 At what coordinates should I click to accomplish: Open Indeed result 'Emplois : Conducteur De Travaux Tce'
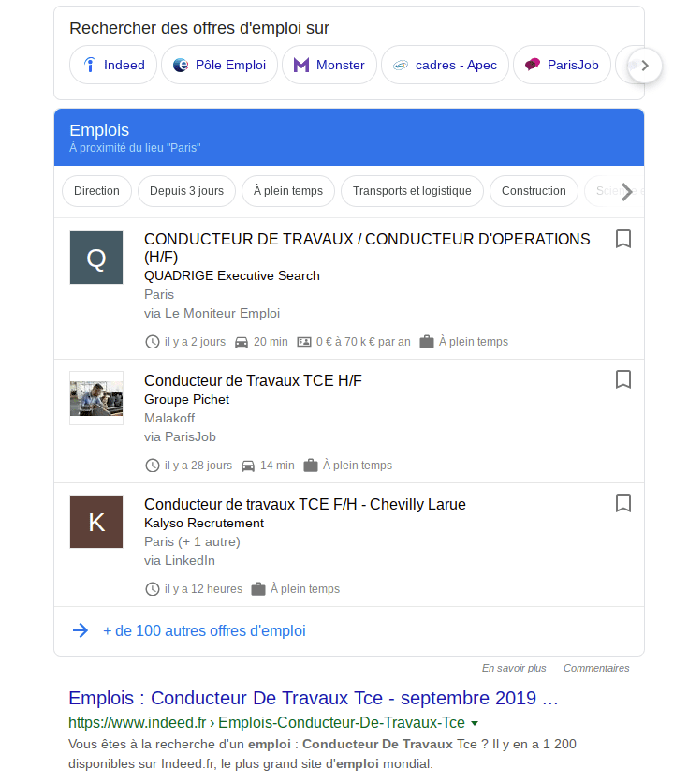click(314, 698)
